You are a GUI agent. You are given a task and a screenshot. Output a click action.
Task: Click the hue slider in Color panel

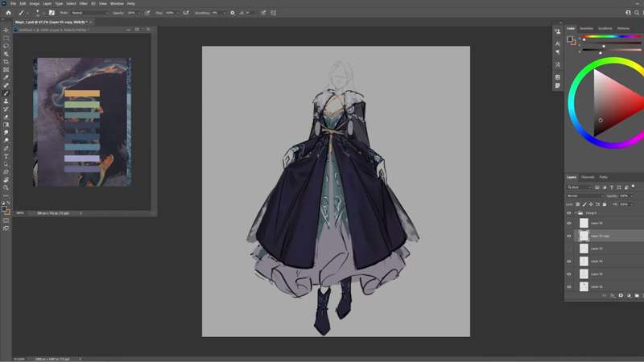pyautogui.click(x=612, y=36)
